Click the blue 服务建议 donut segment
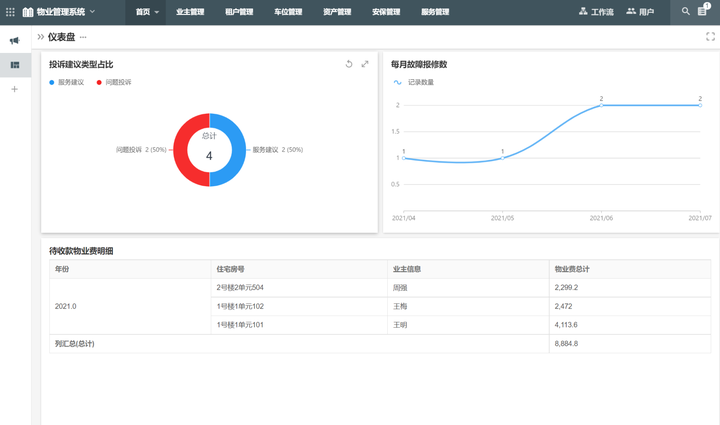The height and width of the screenshot is (425, 720). pos(238,150)
